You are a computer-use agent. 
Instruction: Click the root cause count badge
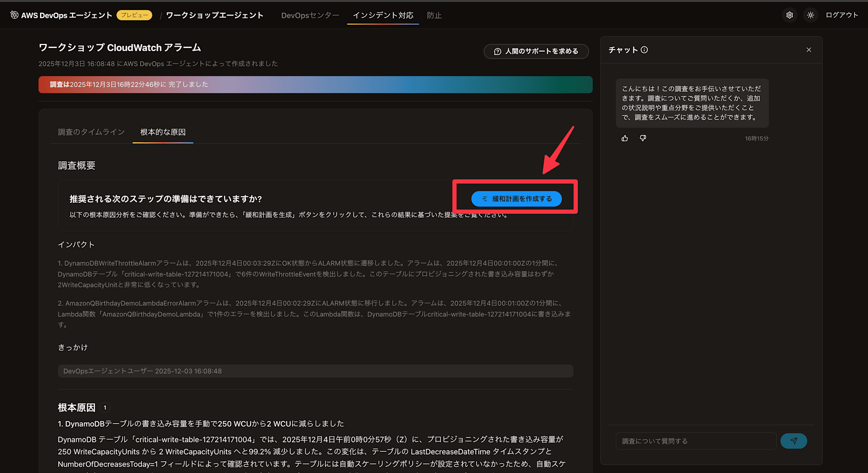[x=105, y=408]
